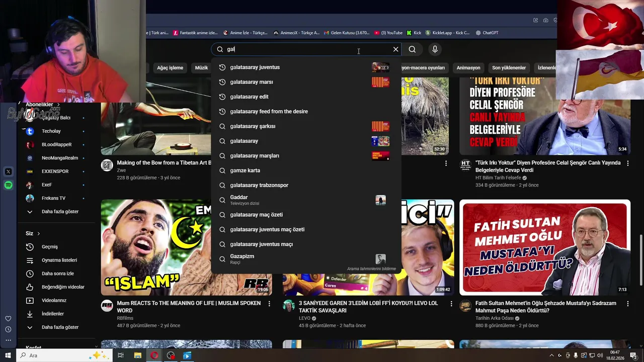Screen dimensions: 644x362
Task: Open File Explorer from the taskbar
Action: point(137,355)
